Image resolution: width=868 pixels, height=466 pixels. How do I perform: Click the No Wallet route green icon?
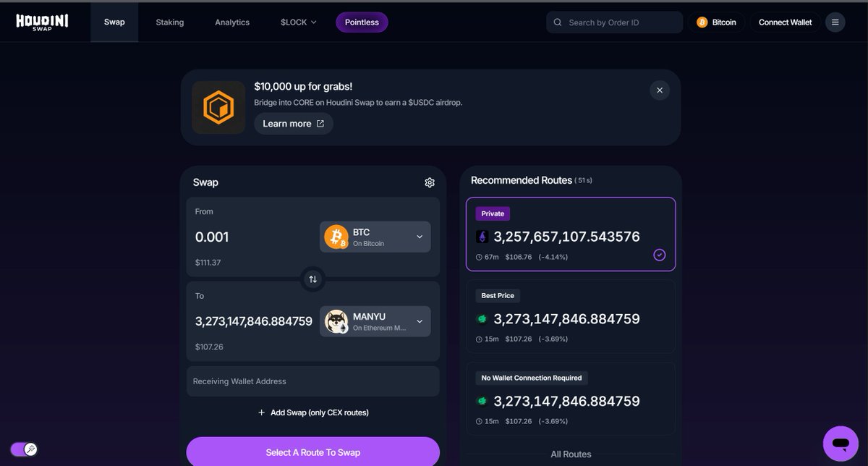coord(482,401)
